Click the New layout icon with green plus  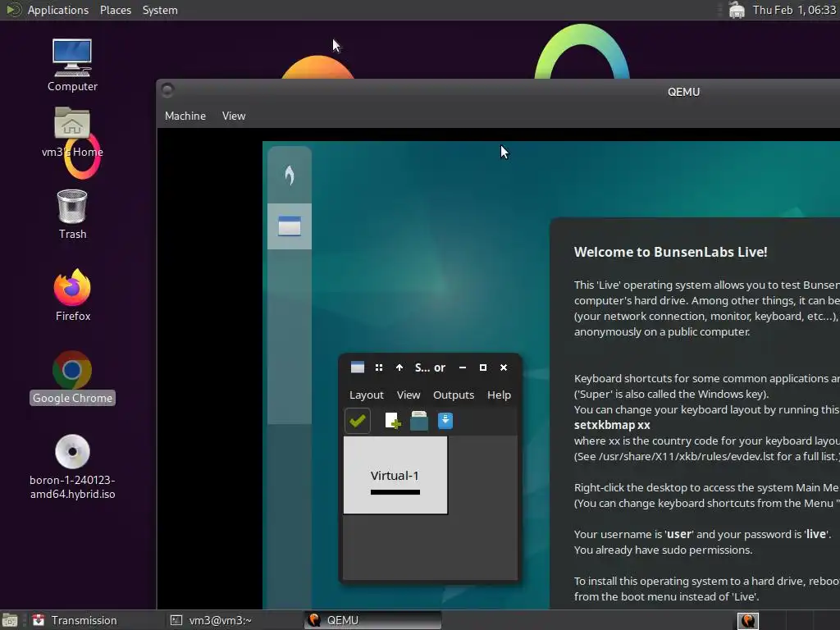[x=393, y=421]
